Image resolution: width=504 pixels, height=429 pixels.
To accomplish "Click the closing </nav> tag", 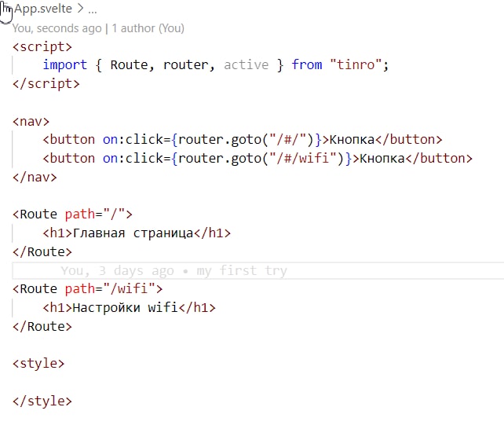I will (35, 178).
